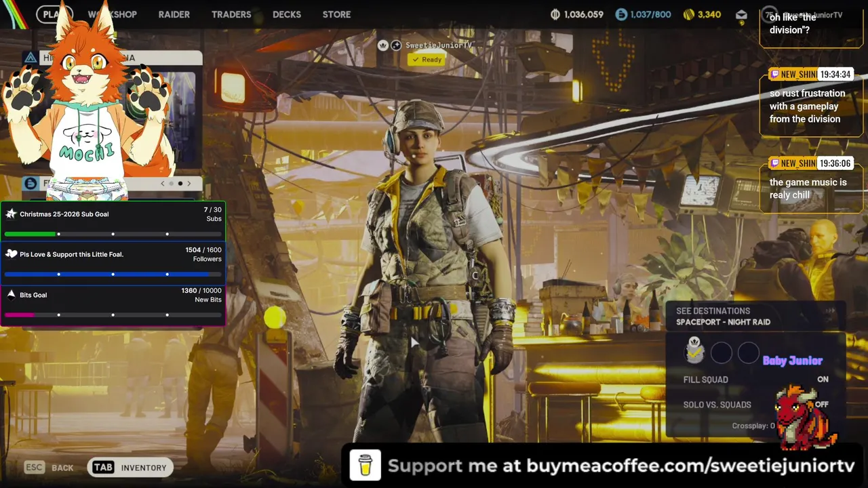Click the blue token icon on the lower card
This screenshot has height=488, width=868.
pyautogui.click(x=30, y=183)
